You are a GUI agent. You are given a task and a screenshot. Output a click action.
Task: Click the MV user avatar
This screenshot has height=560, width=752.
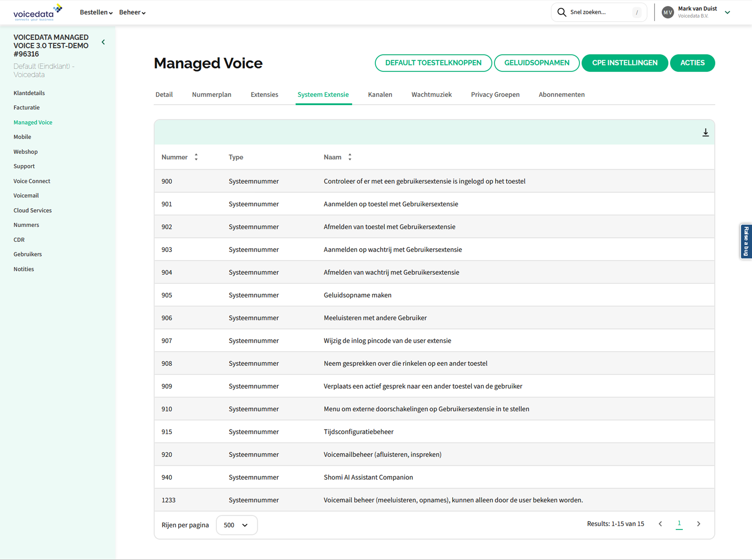[667, 12]
